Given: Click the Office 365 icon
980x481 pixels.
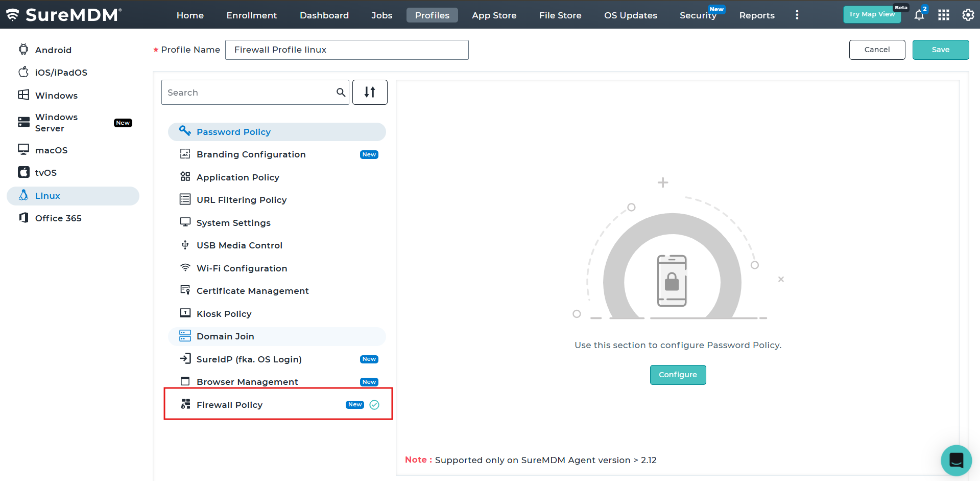Looking at the screenshot, I should tap(23, 218).
